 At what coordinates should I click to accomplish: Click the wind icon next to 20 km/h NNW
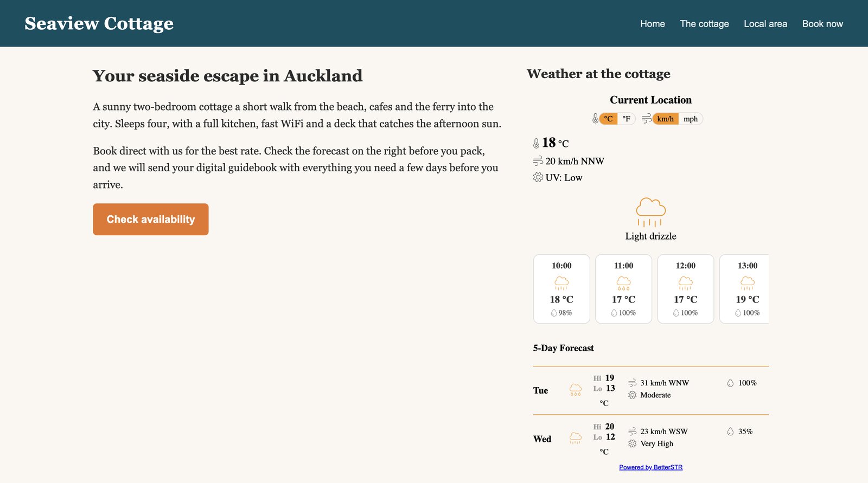click(538, 161)
